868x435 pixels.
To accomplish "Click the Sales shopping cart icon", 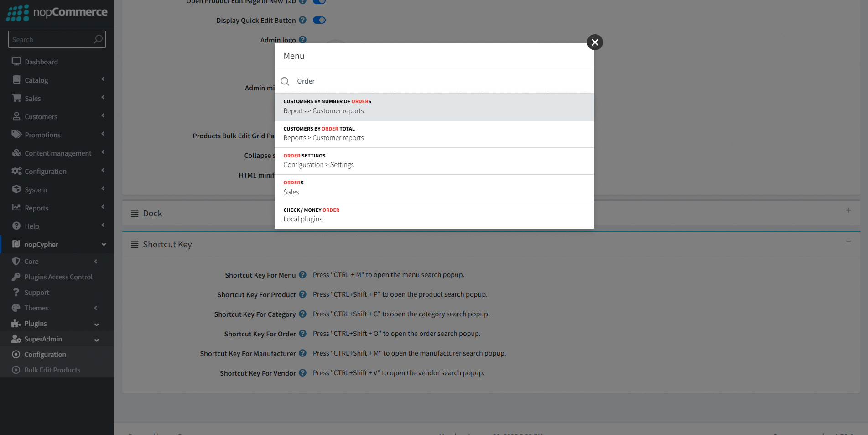I will (16, 98).
